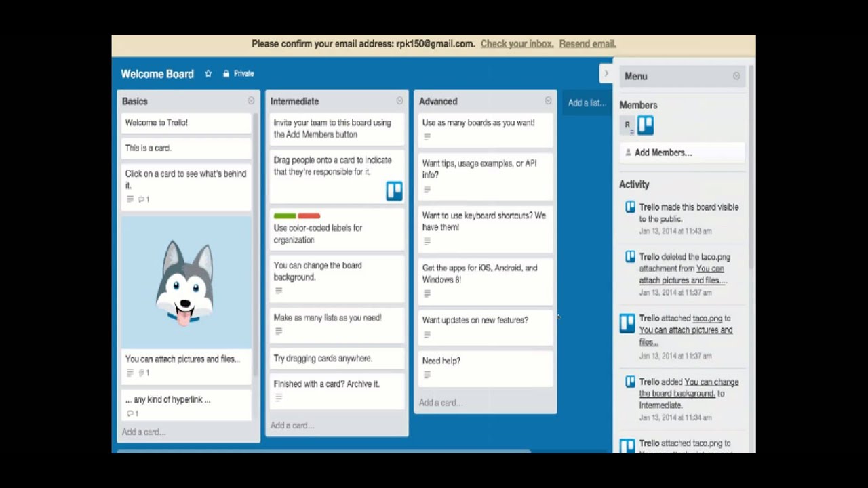Click Trello icon beside 'made this board visible' activity
This screenshot has height=488, width=868.
(x=630, y=207)
